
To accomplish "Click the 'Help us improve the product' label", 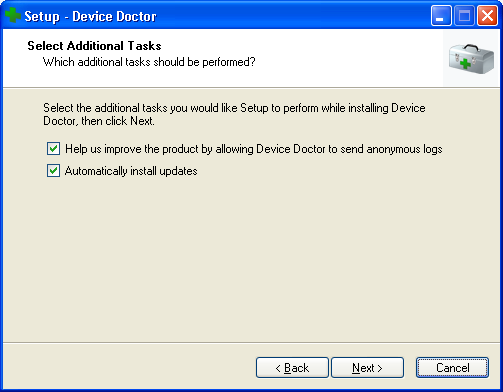I will (254, 149).
